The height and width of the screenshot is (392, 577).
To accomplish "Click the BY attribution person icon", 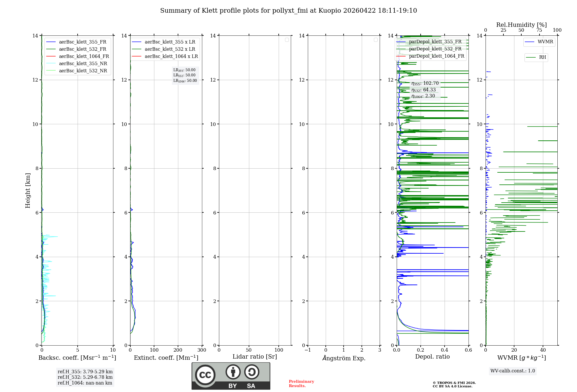I will point(233,372).
